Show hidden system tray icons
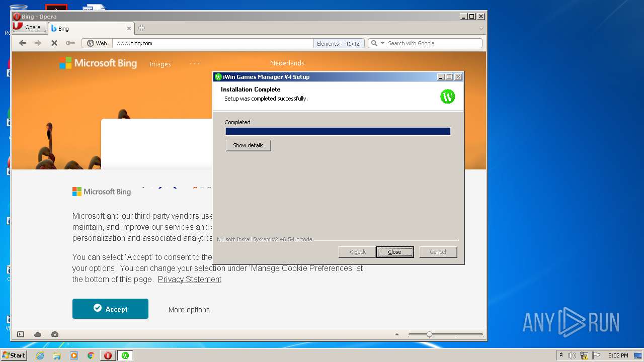 click(561, 355)
